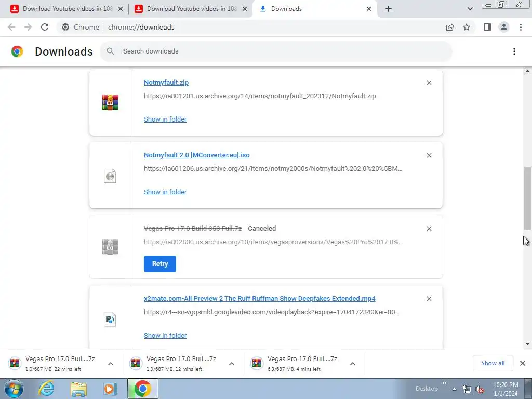This screenshot has width=532, height=399.
Task: Click the WinRAR file icon for Notmyfault.zip
Action: (110, 102)
